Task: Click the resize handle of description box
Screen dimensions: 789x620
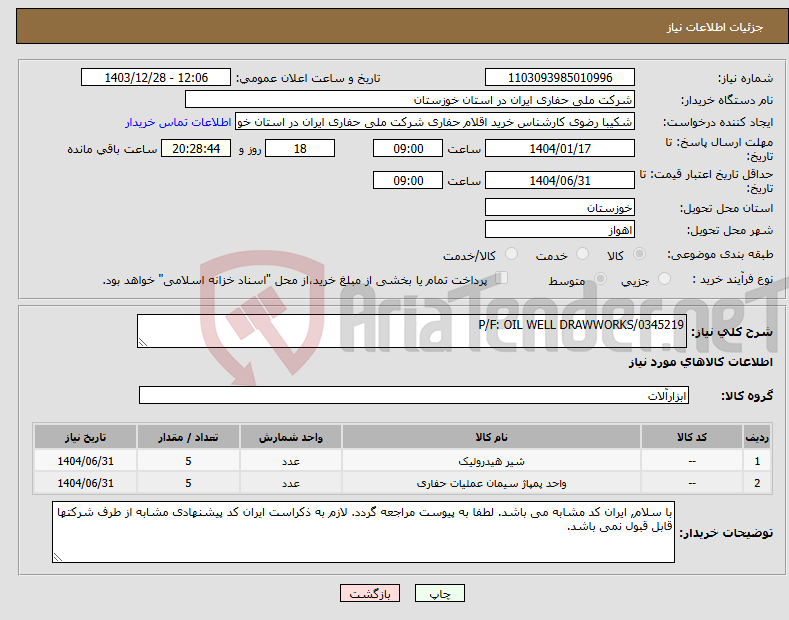Action: tap(143, 342)
